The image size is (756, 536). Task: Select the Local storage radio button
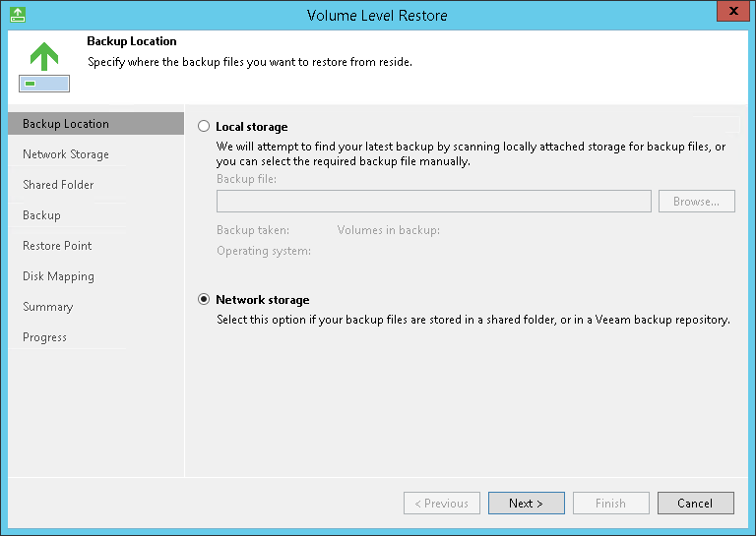click(x=204, y=127)
